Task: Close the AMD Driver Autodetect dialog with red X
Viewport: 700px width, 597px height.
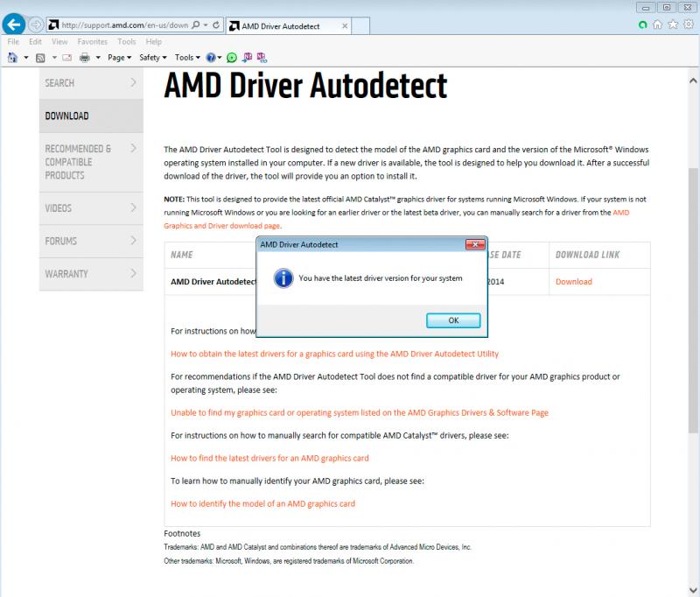Action: tap(475, 244)
